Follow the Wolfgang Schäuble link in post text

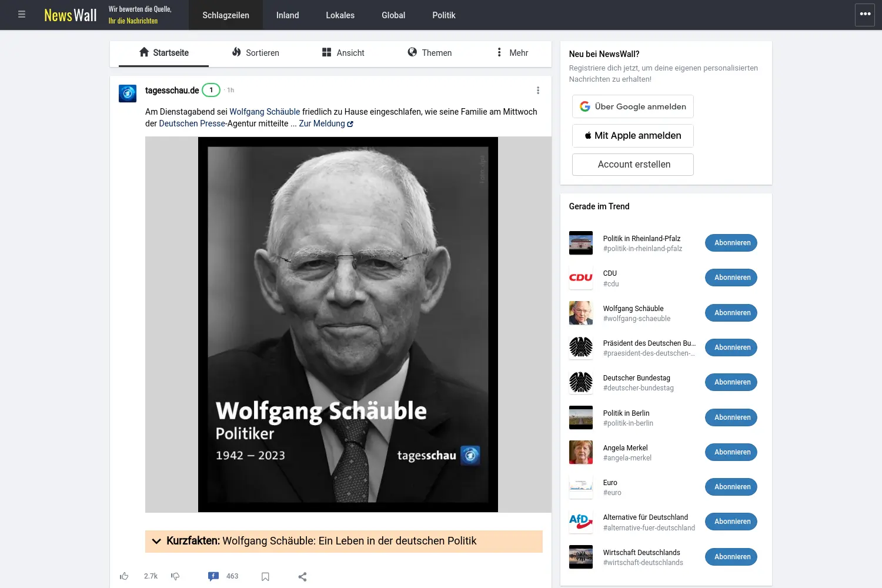point(265,112)
